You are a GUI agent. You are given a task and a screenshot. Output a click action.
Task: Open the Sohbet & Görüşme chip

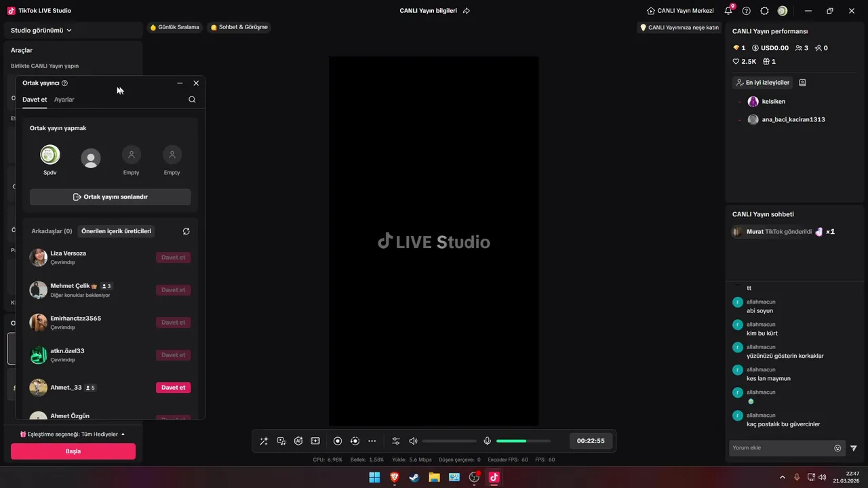pos(239,27)
